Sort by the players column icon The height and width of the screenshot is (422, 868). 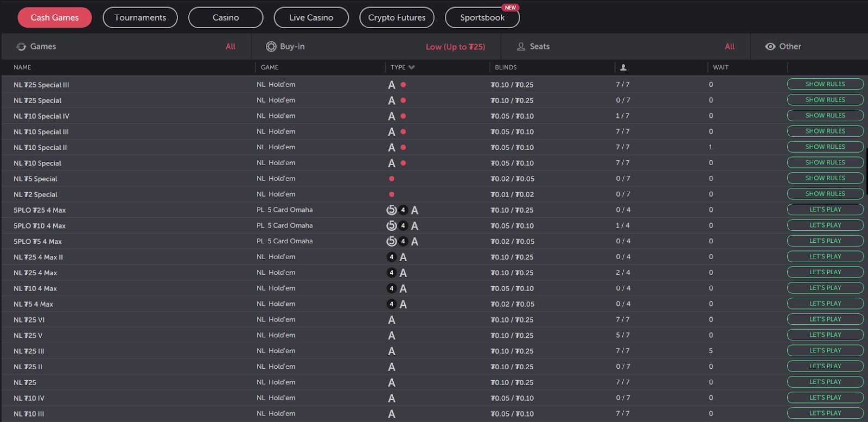623,67
